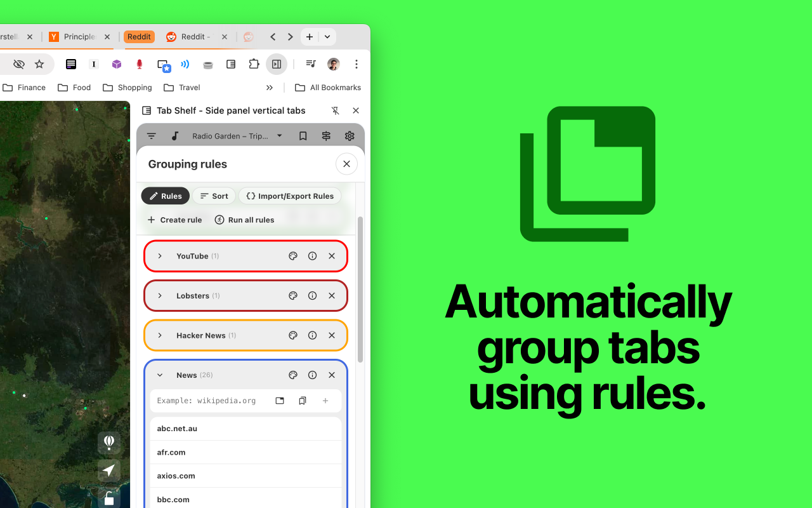Open the Food bookmarks folder
This screenshot has height=508, width=812.
74,88
